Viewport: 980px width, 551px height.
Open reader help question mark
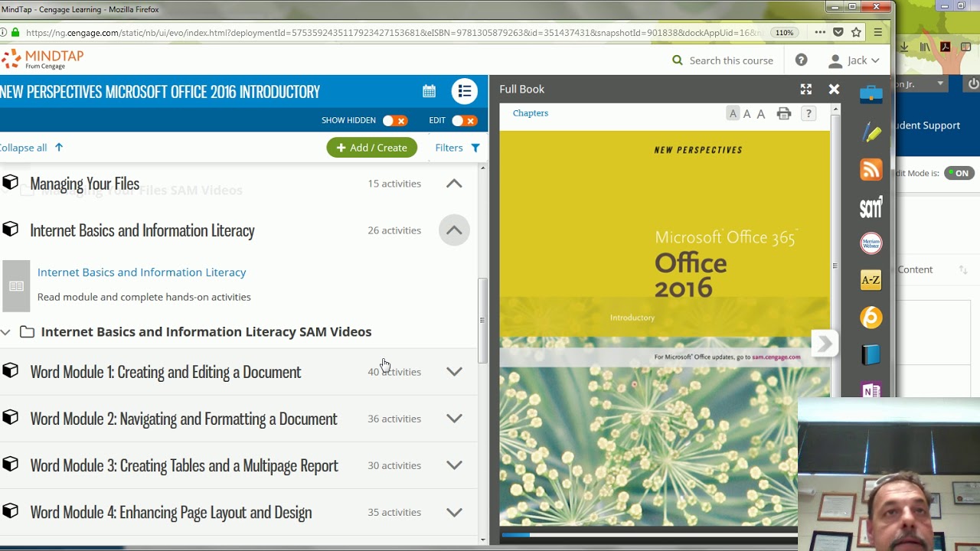[x=808, y=114]
